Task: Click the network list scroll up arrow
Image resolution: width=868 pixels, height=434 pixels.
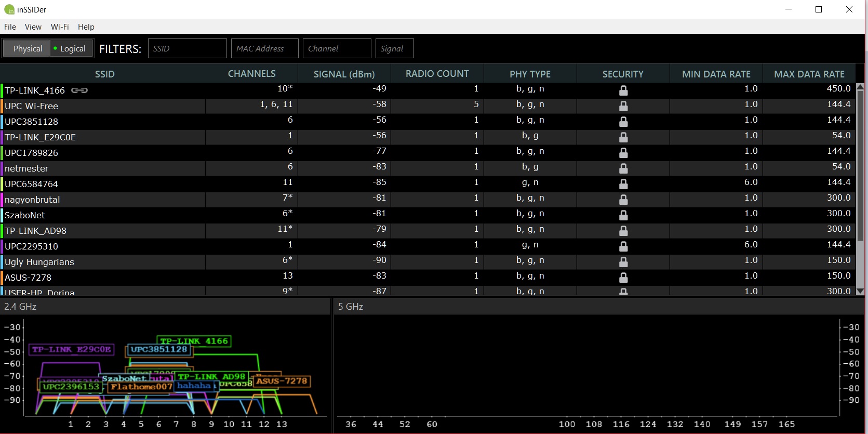Action: click(x=860, y=87)
